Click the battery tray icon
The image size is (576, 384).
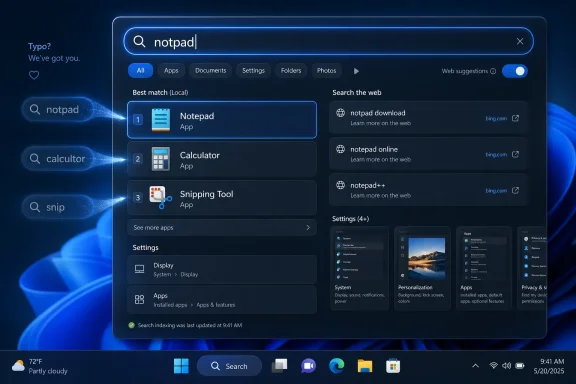tap(520, 366)
